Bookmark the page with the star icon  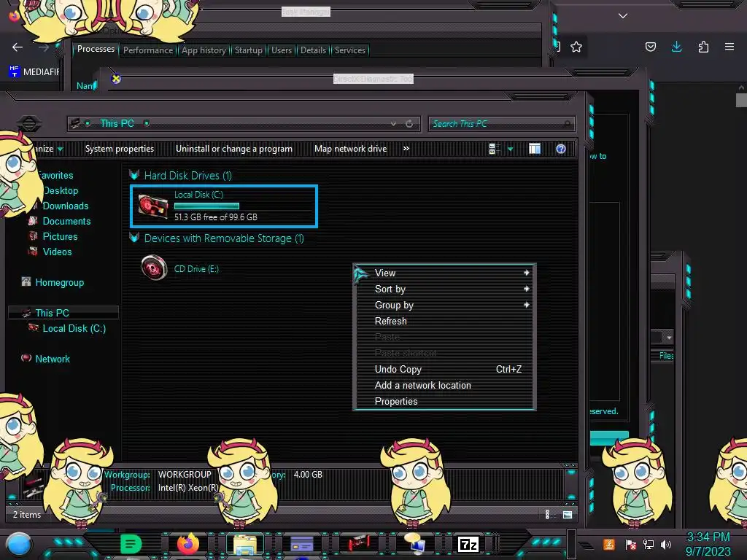pyautogui.click(x=576, y=47)
